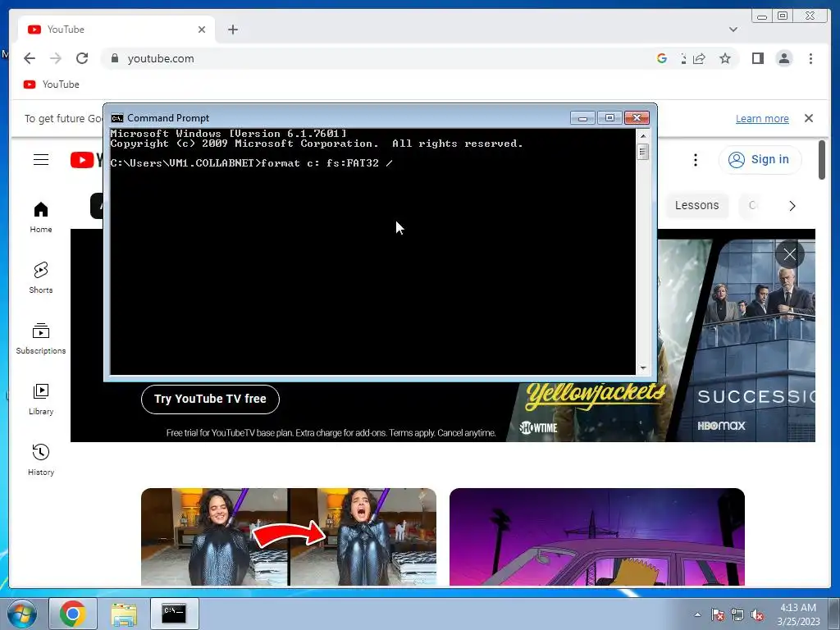
Task: Click the Command Prompt scrollbar thumb
Action: [x=643, y=152]
